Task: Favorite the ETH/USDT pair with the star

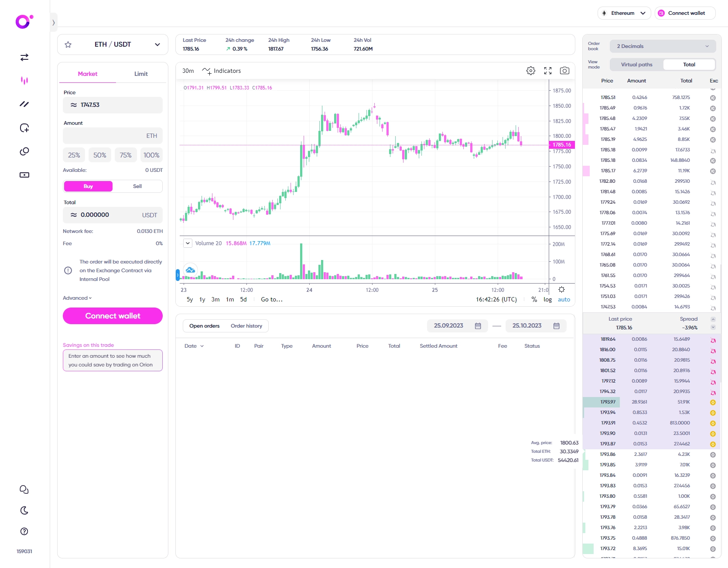Action: point(68,44)
